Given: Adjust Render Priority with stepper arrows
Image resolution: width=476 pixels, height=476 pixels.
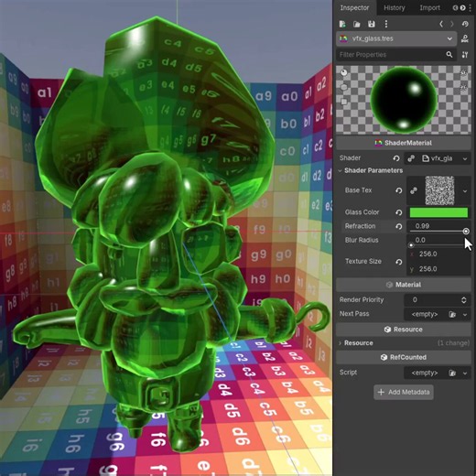Looking at the screenshot, I should click(x=464, y=300).
